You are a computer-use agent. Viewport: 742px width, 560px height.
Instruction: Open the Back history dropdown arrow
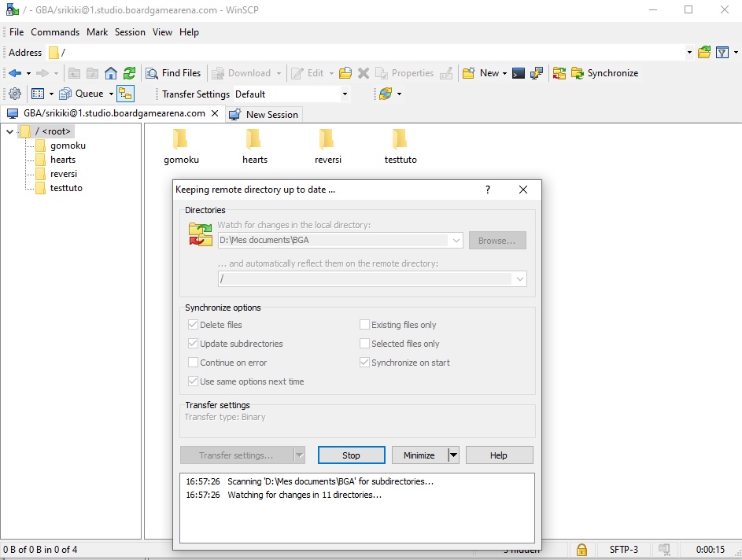[28, 73]
